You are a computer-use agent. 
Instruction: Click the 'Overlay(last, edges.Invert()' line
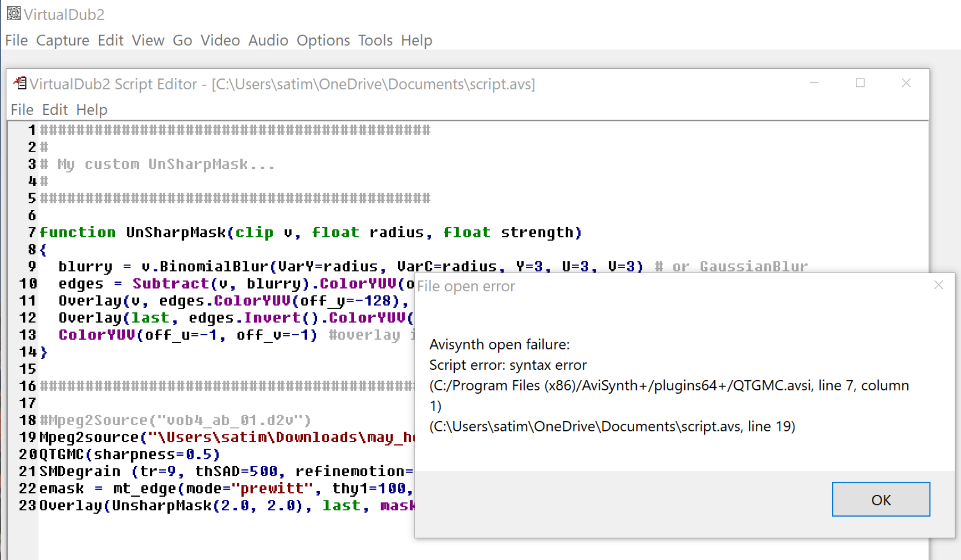point(236,318)
